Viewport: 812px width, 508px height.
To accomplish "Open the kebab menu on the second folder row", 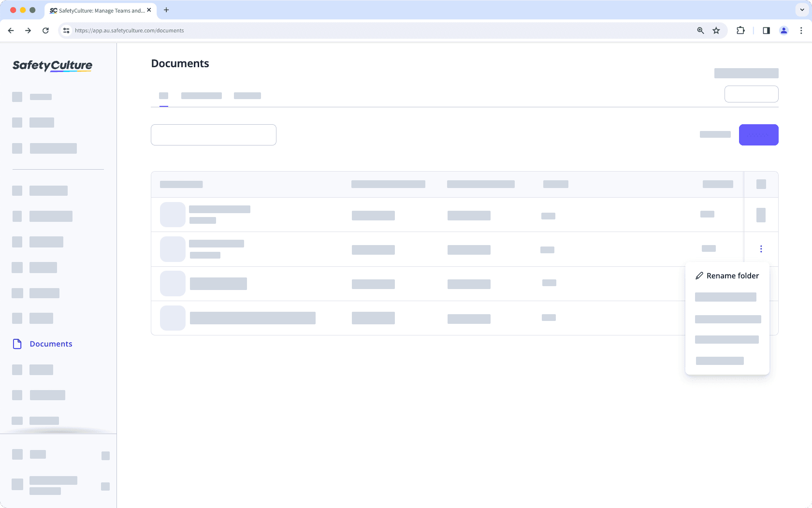I will tap(761, 248).
